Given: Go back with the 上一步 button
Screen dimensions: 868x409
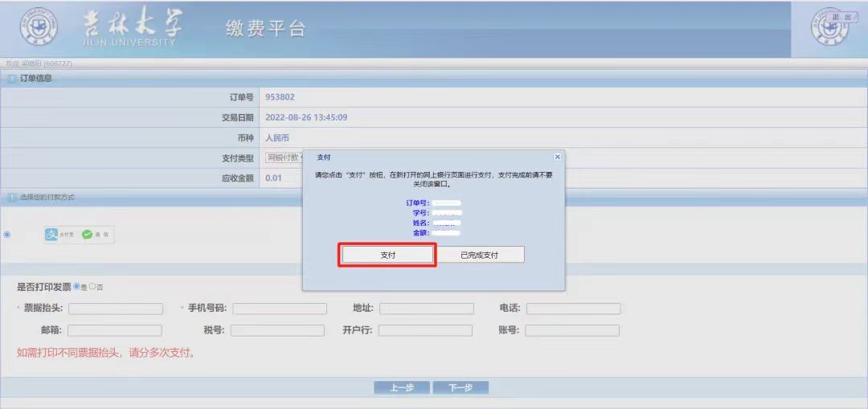Looking at the screenshot, I should [402, 388].
